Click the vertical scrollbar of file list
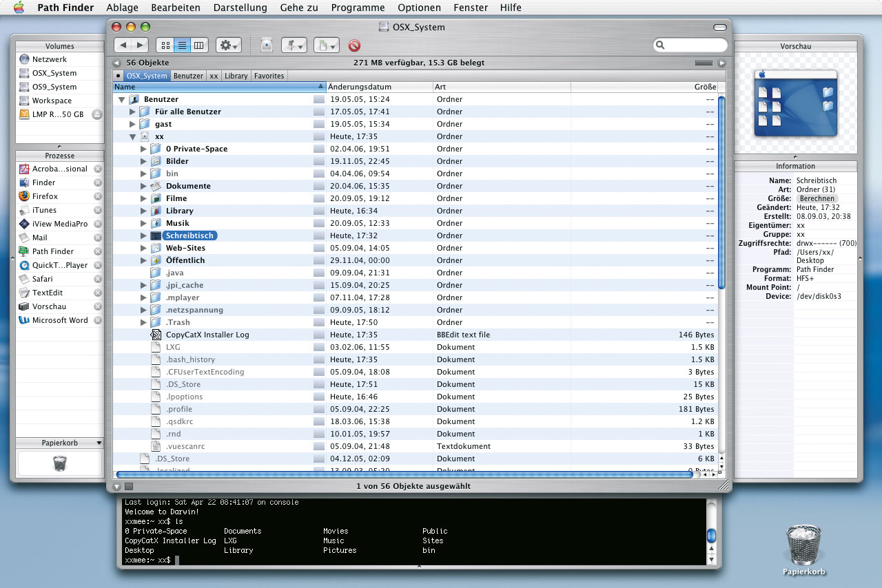Viewport: 882px width, 588px height. (x=721, y=193)
